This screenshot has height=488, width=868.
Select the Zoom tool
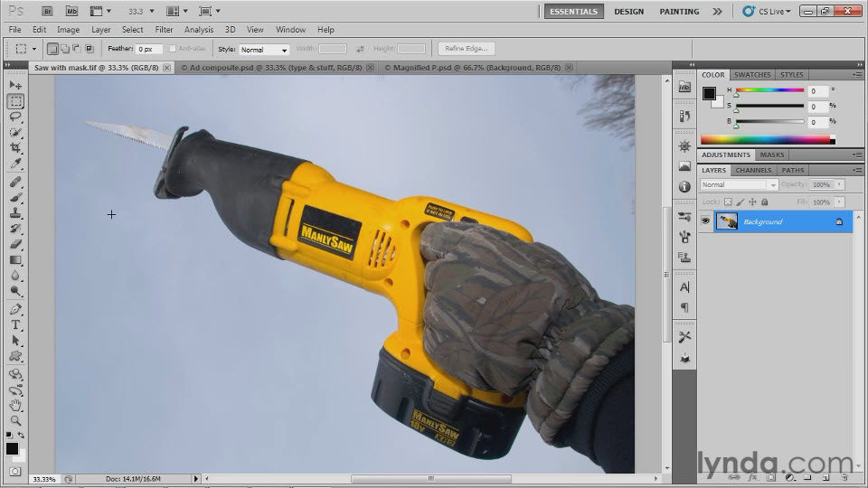point(15,420)
